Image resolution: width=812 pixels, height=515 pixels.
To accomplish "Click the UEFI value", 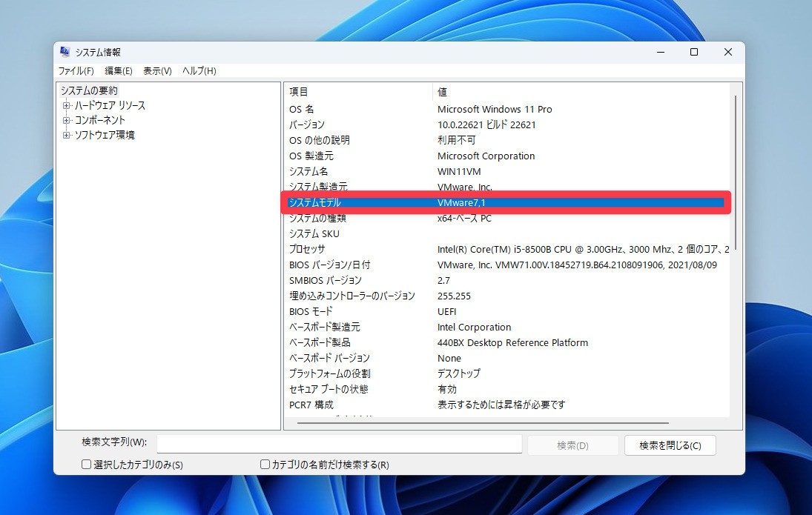I will click(447, 311).
